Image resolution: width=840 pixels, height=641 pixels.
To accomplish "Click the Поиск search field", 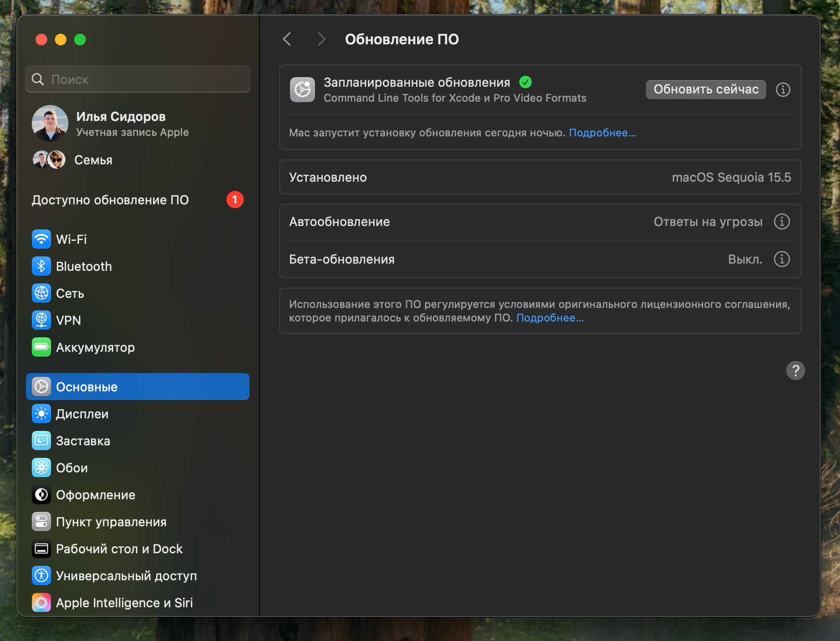I will [138, 79].
